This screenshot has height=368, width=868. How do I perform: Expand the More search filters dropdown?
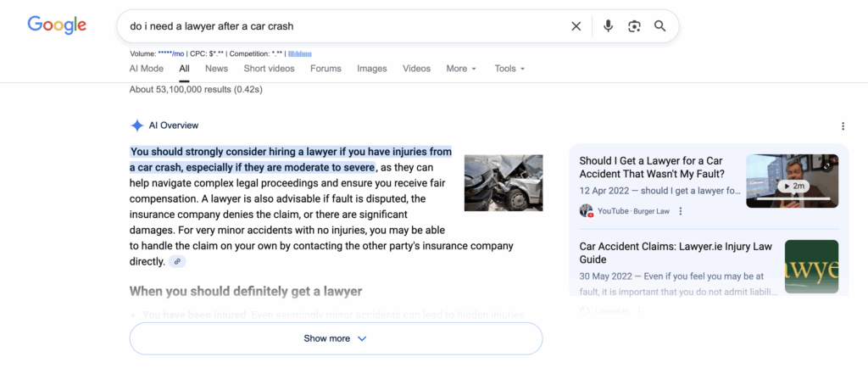(x=461, y=69)
